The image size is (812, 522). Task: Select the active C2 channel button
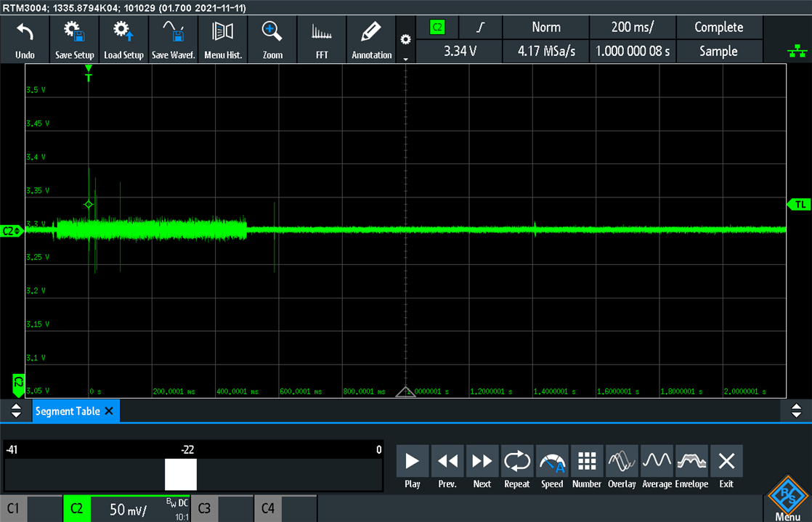coord(77,508)
